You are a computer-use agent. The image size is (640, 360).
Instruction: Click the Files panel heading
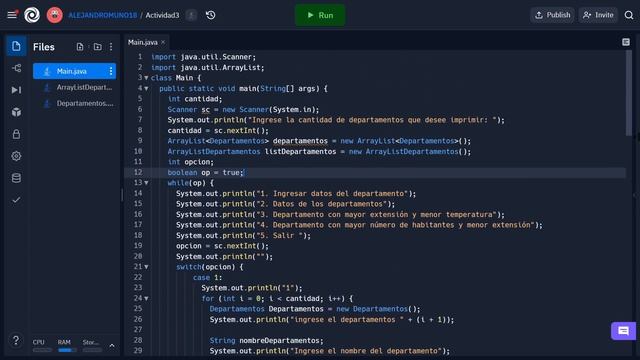tap(44, 47)
